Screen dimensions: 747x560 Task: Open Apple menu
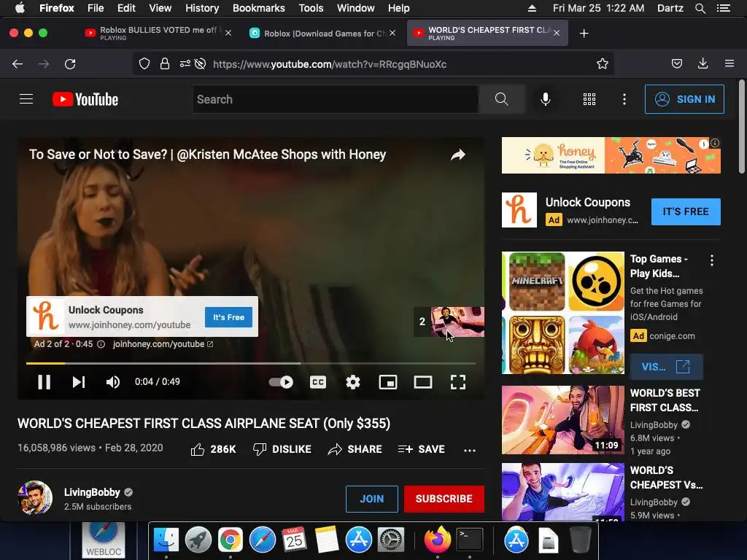20,8
